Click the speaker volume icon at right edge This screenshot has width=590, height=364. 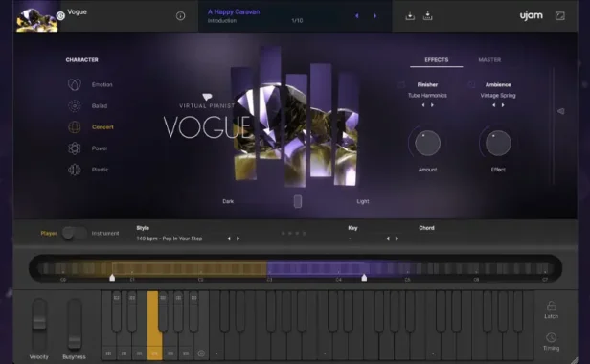[x=561, y=111]
